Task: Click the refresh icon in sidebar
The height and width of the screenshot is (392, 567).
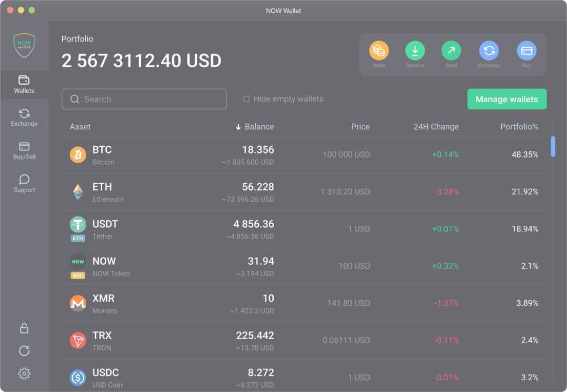Action: coord(24,351)
